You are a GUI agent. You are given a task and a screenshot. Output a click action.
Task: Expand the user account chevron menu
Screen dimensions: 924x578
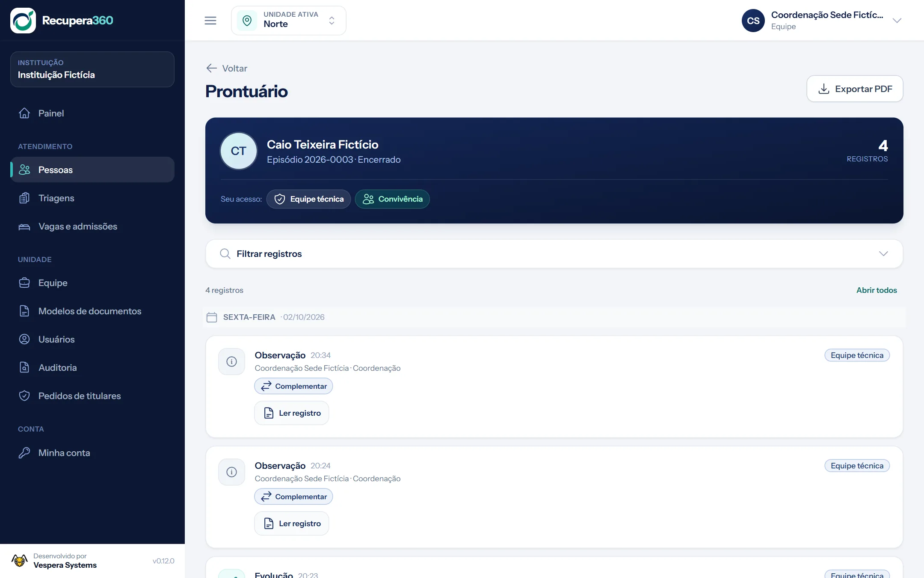[x=897, y=21]
